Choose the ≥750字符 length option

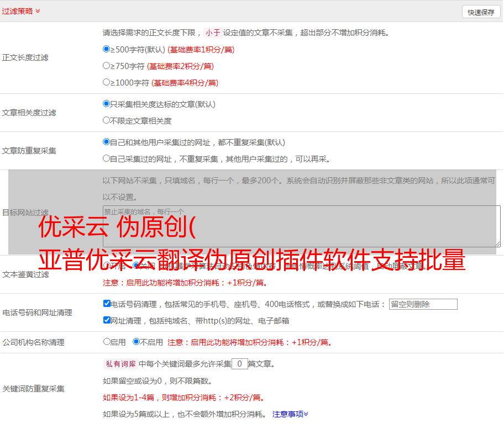tap(107, 65)
